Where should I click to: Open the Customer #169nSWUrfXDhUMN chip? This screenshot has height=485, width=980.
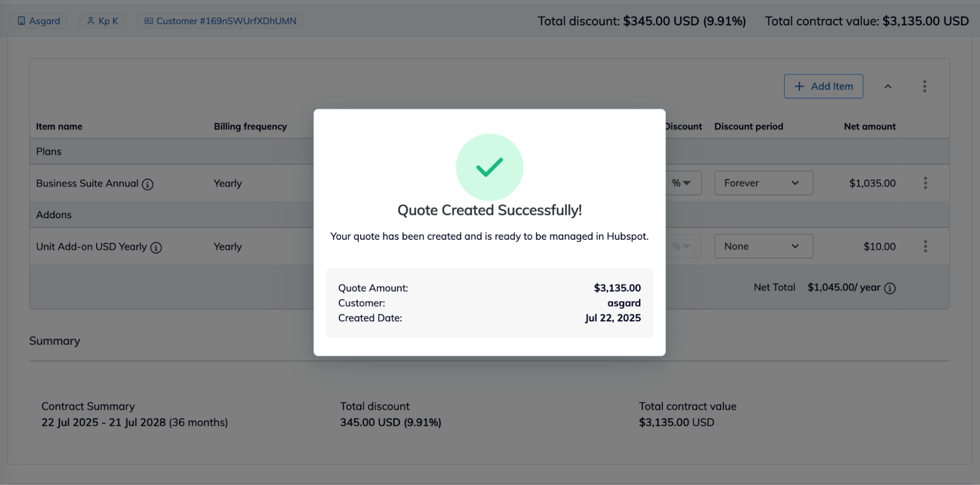click(x=220, y=21)
